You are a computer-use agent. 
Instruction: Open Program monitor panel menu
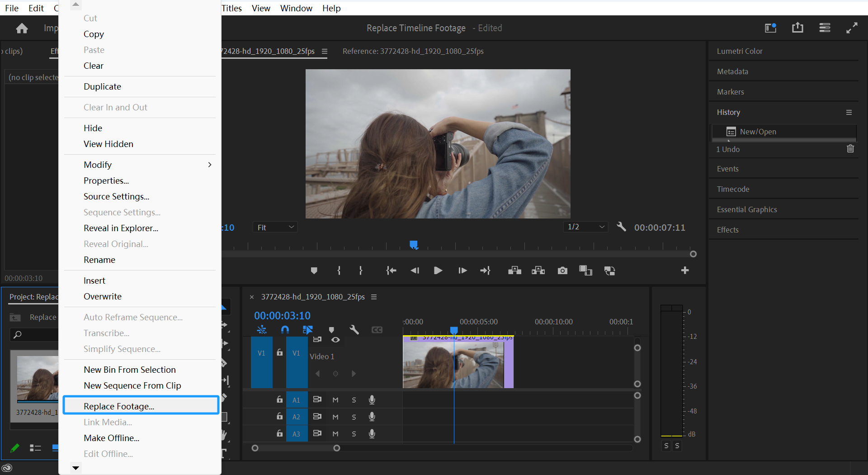tap(325, 51)
